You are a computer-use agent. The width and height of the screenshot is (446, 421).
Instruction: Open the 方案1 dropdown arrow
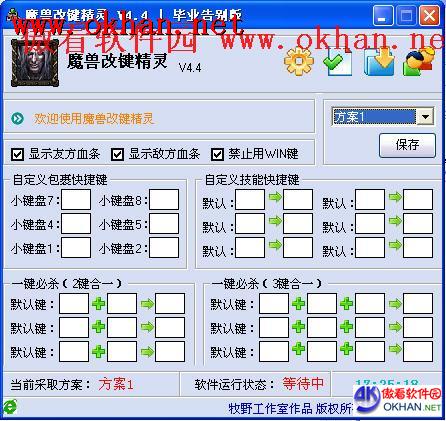click(425, 117)
